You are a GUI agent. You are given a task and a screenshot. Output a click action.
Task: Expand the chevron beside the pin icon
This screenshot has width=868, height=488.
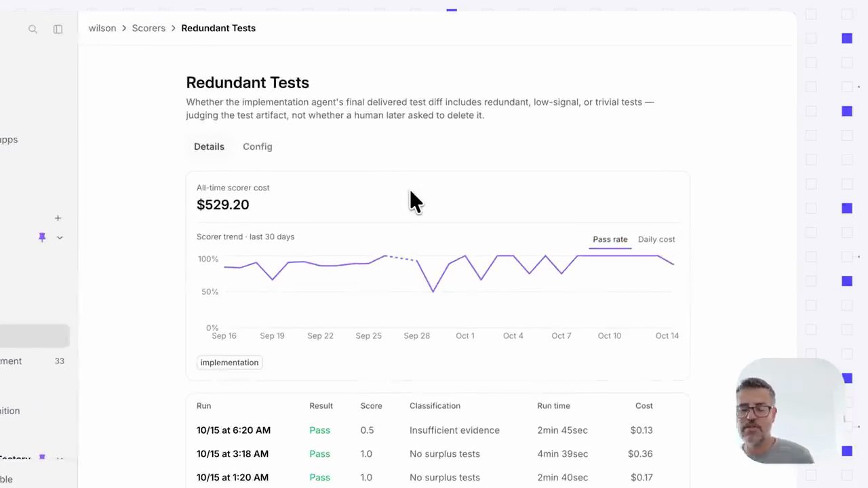tap(60, 237)
